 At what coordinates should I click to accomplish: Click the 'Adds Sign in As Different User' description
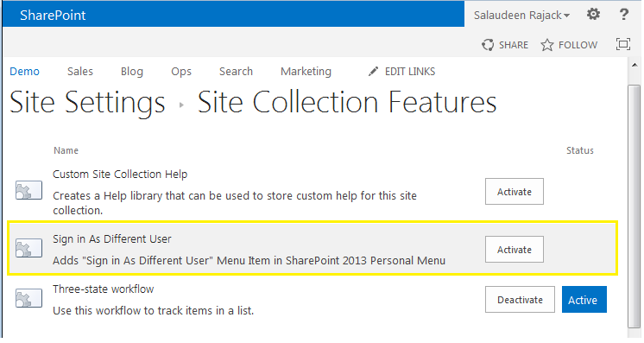click(x=249, y=261)
